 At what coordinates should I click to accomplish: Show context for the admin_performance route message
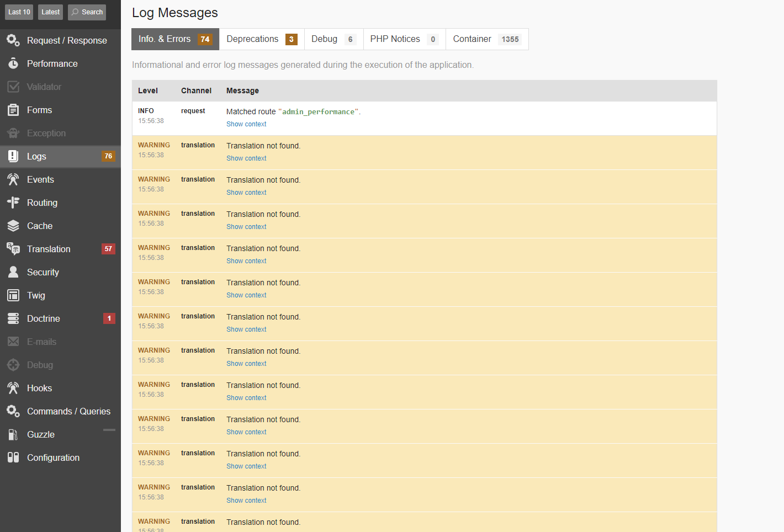[x=246, y=124]
